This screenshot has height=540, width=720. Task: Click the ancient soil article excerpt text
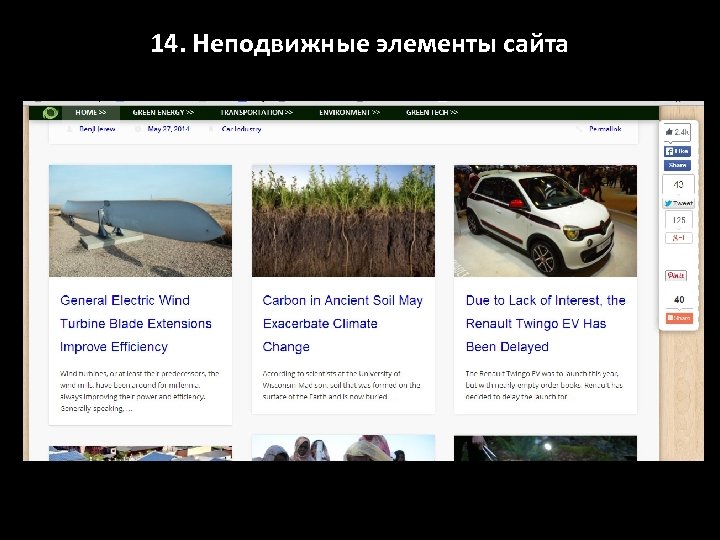342,385
